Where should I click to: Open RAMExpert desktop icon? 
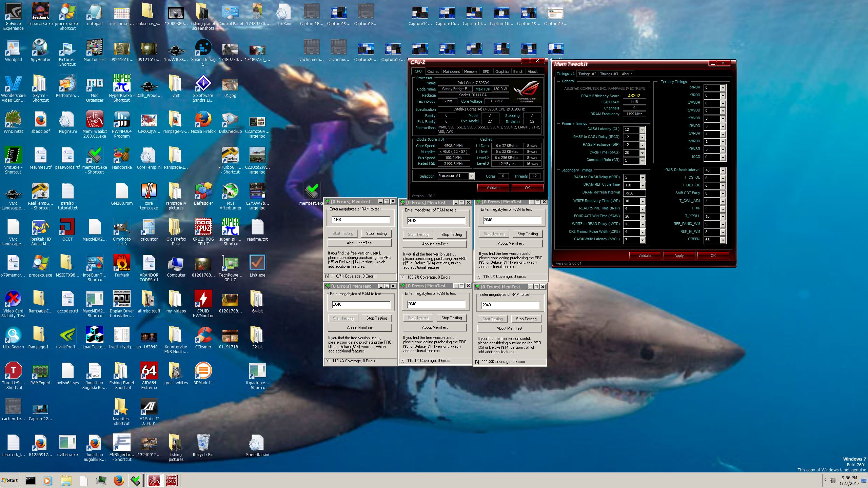[40, 373]
